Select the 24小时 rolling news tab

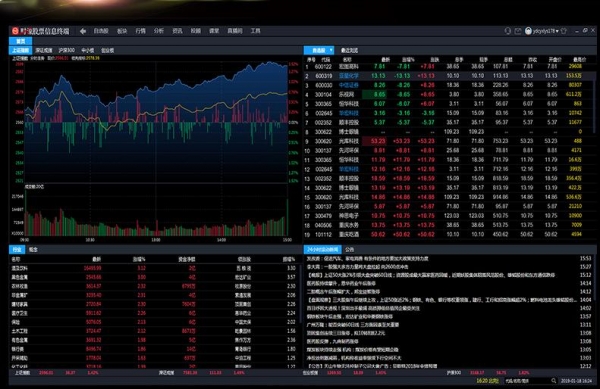[x=322, y=249]
